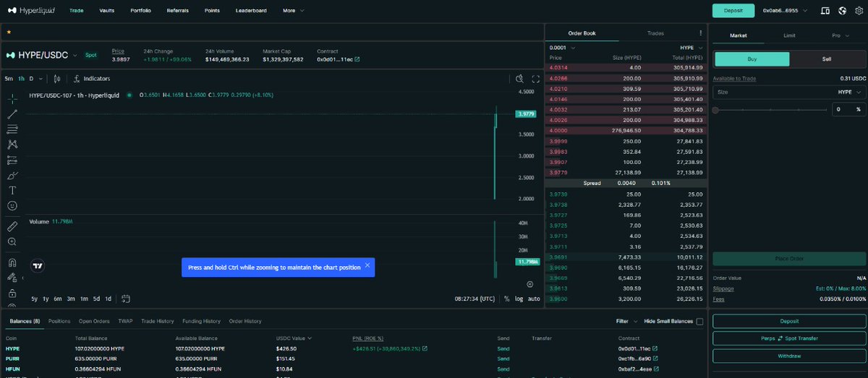This screenshot has width=868, height=378.
Task: Click the chart reset scale icon
Action: coord(530,284)
